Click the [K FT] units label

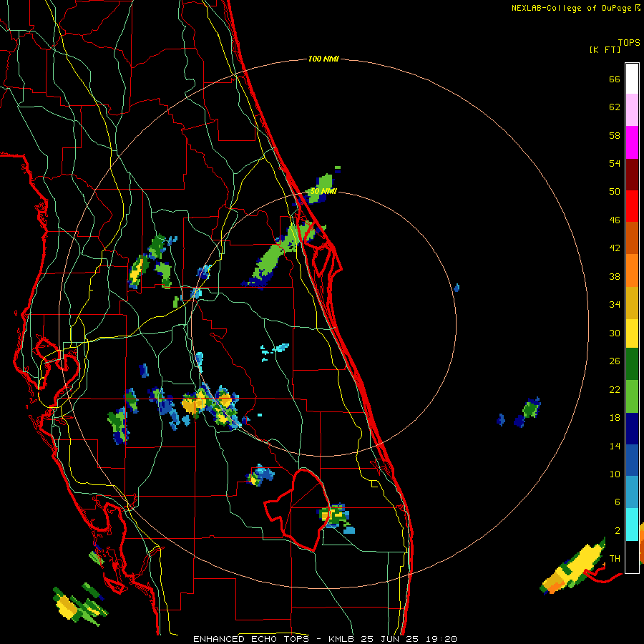tap(605, 49)
